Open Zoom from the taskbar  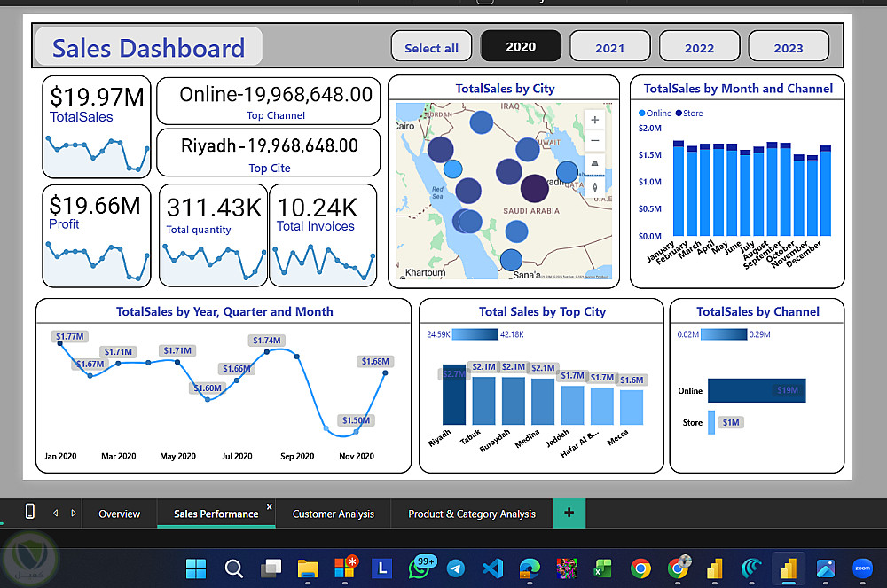coord(862,568)
